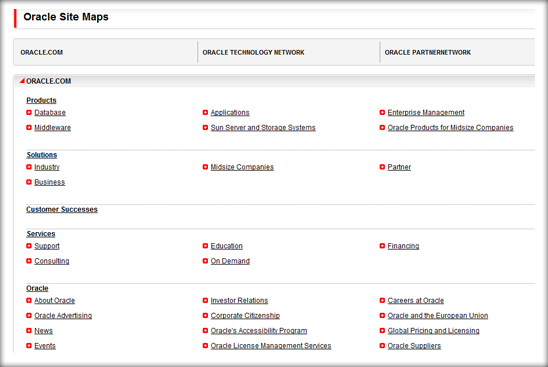Click the bullet icon beside Enterprise Management
Image resolution: width=548 pixels, height=367 pixels.
(382, 113)
